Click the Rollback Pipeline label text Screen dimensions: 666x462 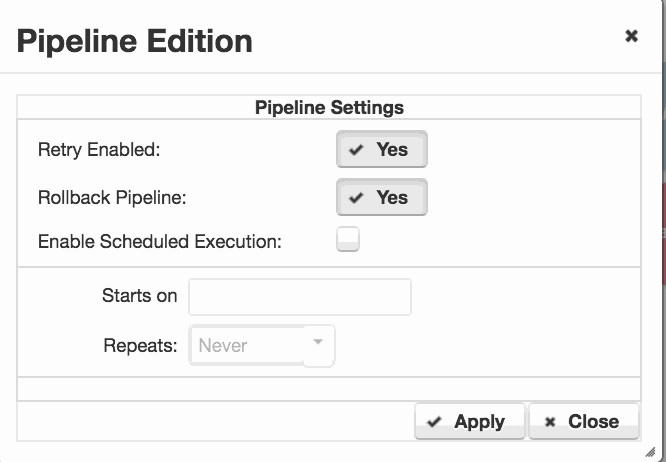click(x=112, y=198)
